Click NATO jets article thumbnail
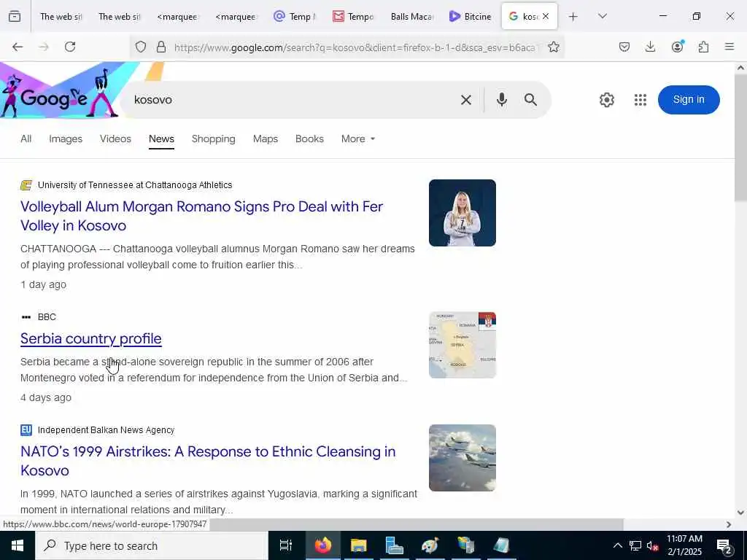This screenshot has width=747, height=560. (462, 458)
